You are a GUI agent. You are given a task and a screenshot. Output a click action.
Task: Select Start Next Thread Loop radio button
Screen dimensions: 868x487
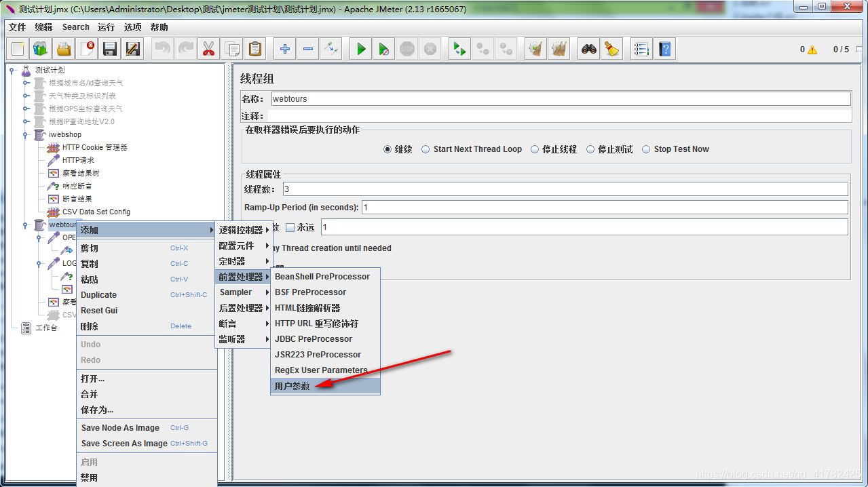(x=426, y=149)
